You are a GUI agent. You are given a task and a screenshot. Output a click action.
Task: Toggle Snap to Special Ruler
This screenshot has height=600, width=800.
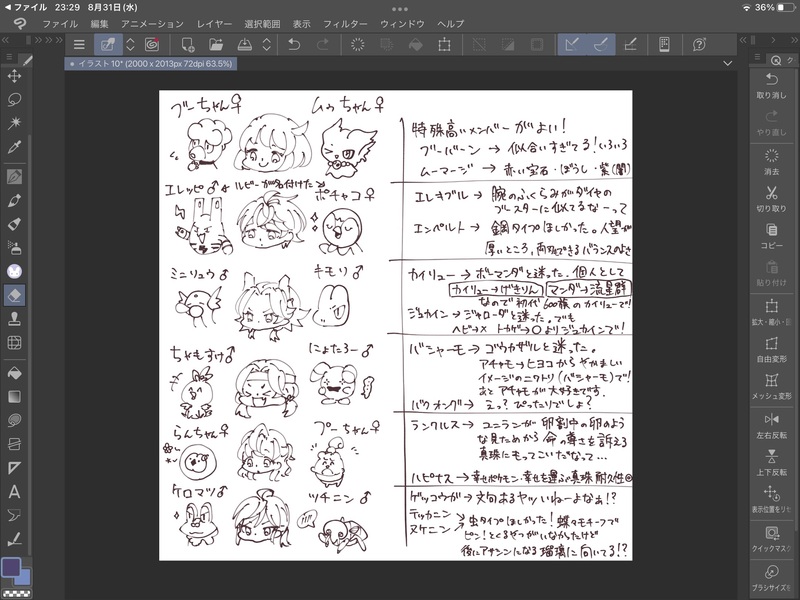tap(601, 44)
